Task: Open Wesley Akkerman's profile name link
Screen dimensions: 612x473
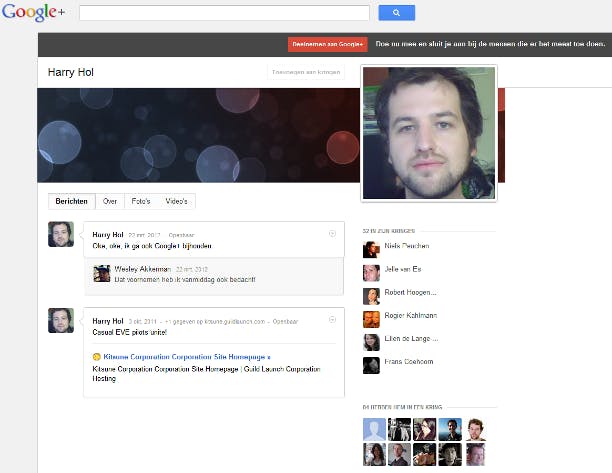Action: coord(142,269)
